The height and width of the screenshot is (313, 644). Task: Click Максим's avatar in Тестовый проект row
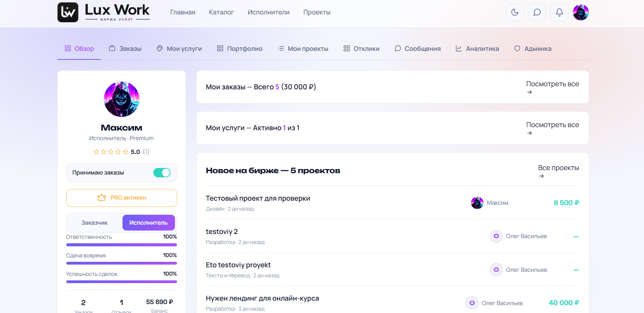[x=477, y=203]
